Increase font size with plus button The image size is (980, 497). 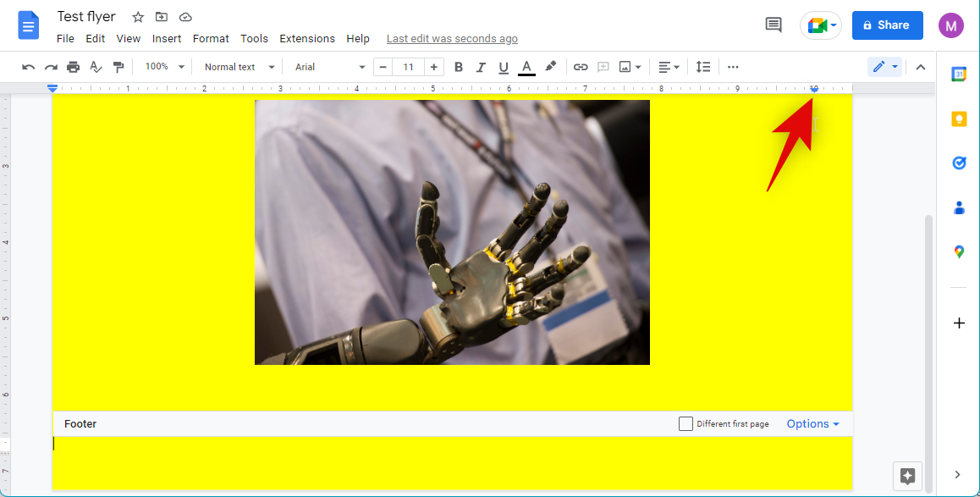[434, 67]
